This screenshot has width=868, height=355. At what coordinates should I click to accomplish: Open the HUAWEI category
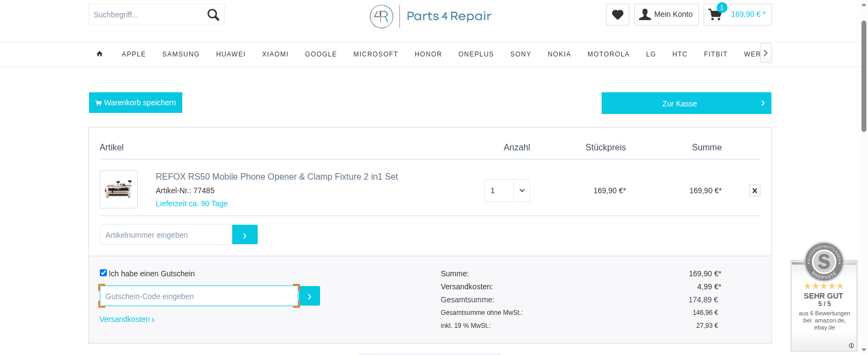pos(231,54)
